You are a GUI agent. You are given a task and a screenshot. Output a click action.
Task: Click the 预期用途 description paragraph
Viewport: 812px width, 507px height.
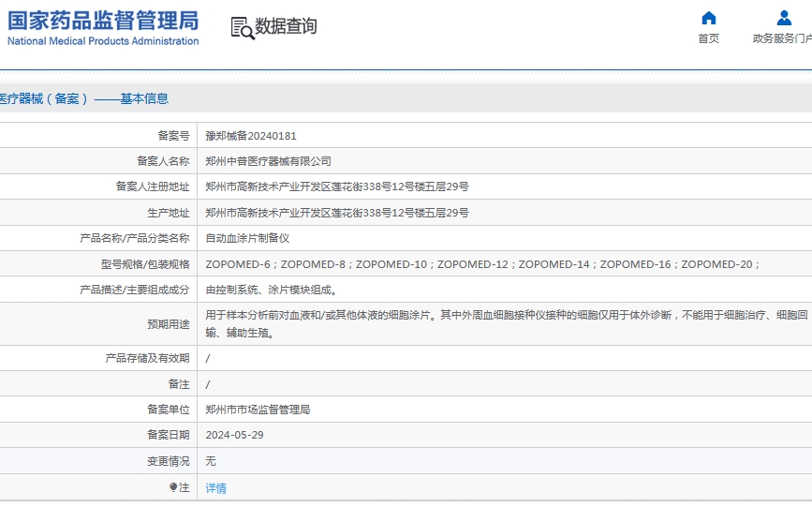[507, 324]
